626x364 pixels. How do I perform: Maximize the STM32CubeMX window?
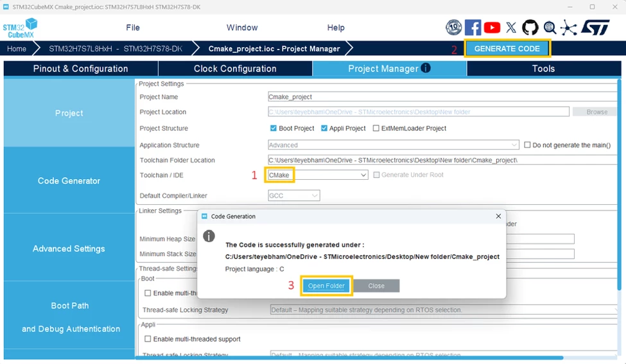coord(592,7)
